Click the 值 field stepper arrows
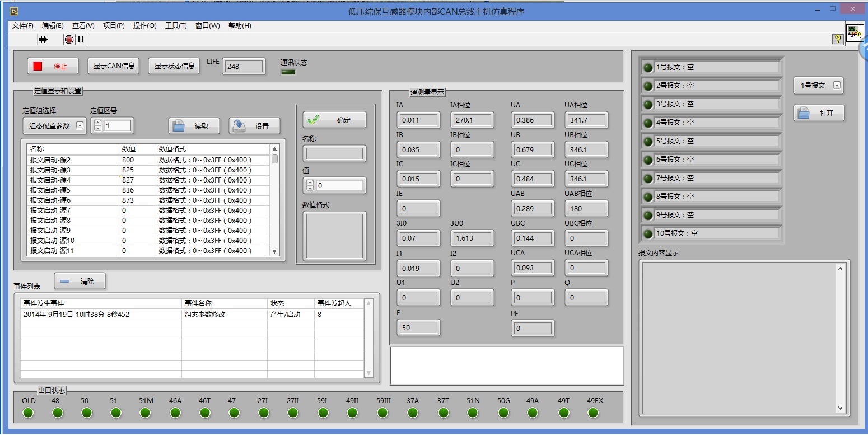The height and width of the screenshot is (435, 868). (x=310, y=185)
